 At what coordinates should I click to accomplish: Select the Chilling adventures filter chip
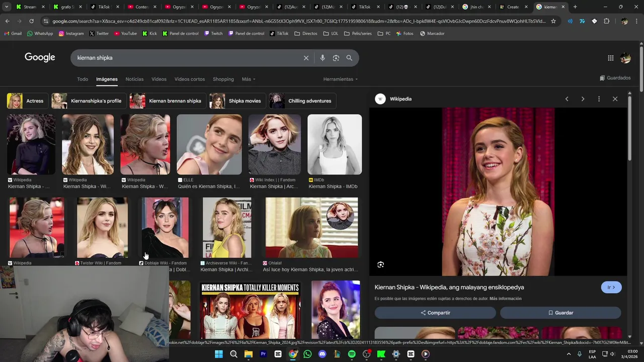[302, 101]
